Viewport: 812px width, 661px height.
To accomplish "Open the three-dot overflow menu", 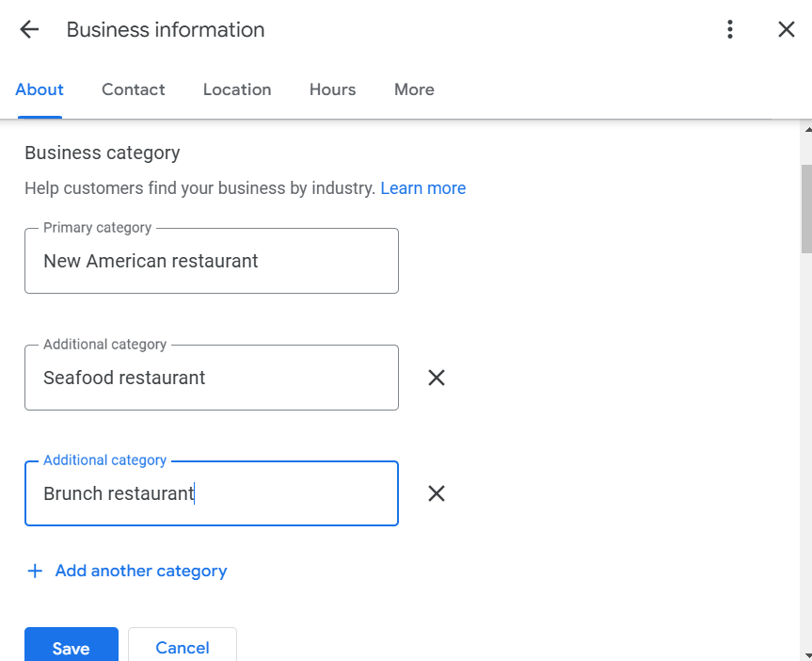I will click(x=729, y=29).
